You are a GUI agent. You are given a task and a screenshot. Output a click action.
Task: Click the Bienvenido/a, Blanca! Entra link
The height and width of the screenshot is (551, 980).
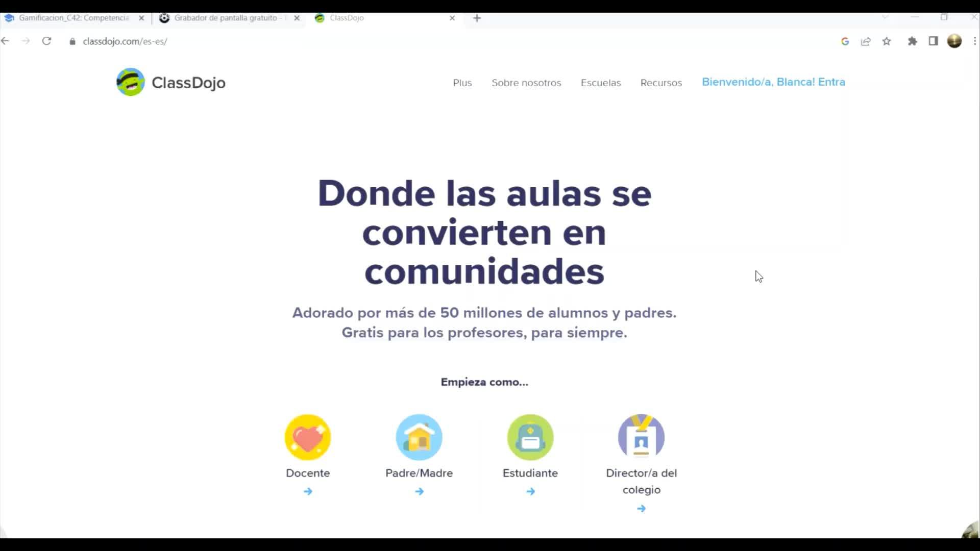[773, 82]
